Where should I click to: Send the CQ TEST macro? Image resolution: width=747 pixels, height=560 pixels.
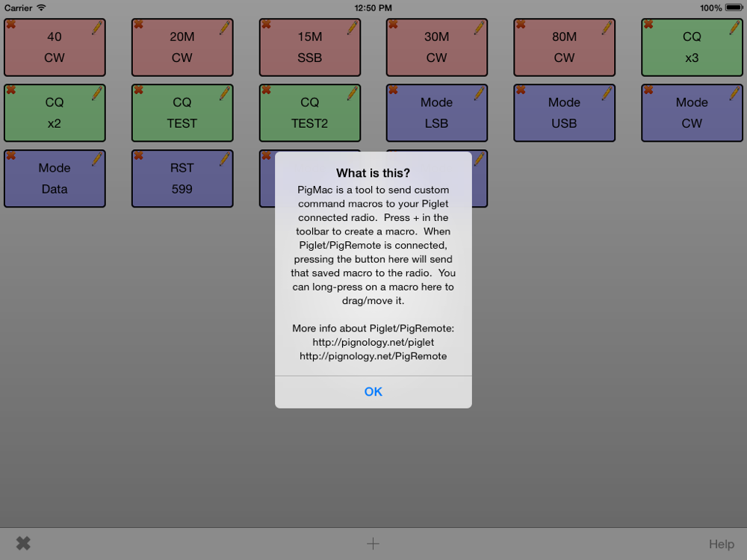coord(182,113)
